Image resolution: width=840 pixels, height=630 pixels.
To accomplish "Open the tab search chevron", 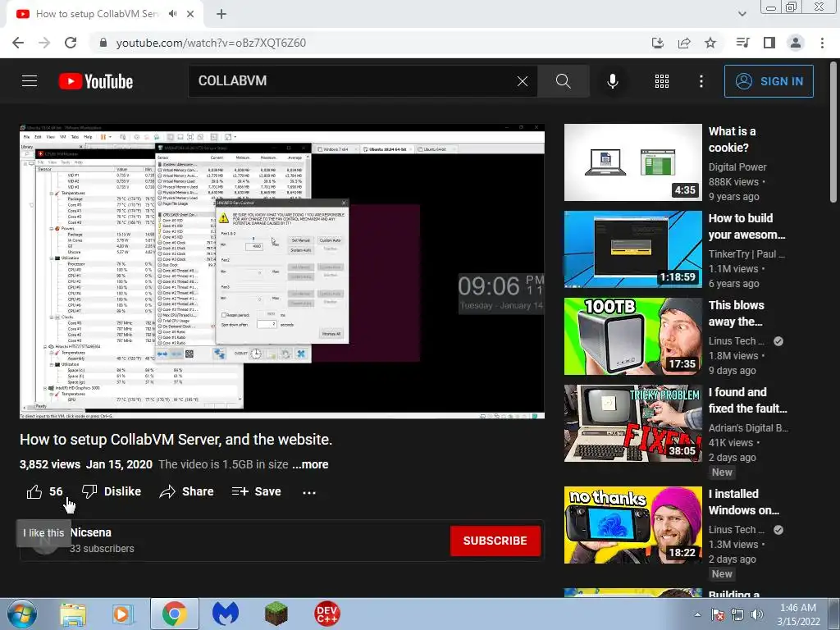I will tap(742, 14).
